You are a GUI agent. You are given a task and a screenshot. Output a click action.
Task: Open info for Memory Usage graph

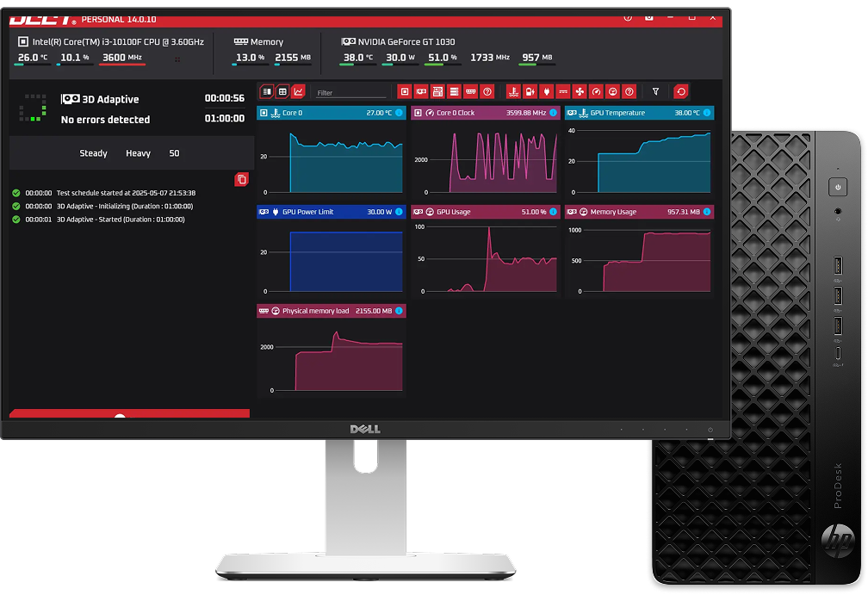[x=707, y=212]
